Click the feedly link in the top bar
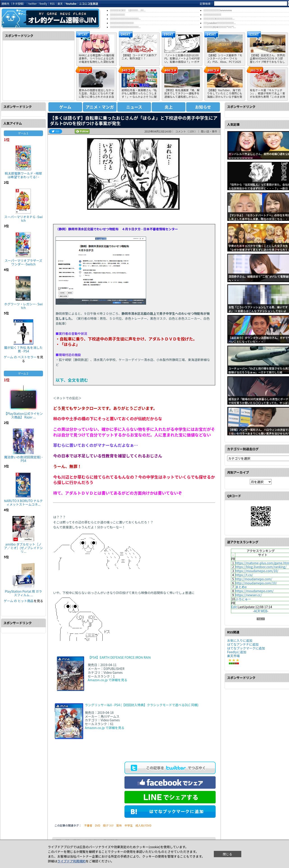The image size is (289, 868). click(x=43, y=4)
